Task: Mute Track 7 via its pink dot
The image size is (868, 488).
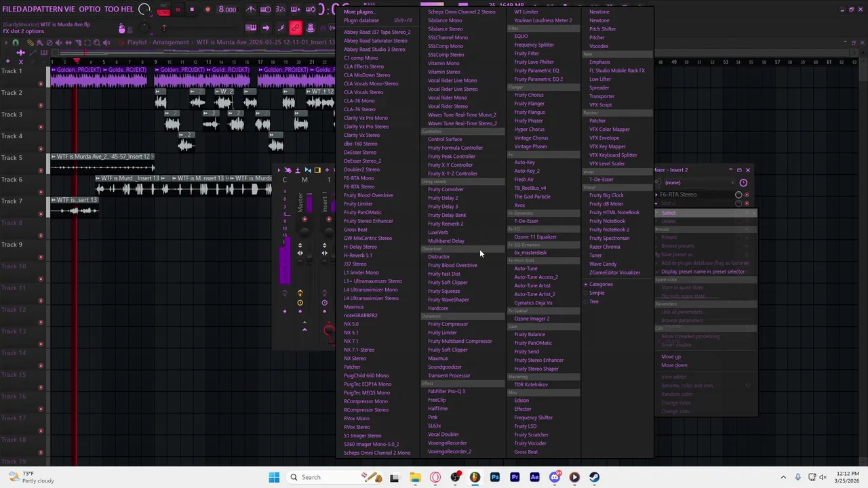Action: [41, 214]
